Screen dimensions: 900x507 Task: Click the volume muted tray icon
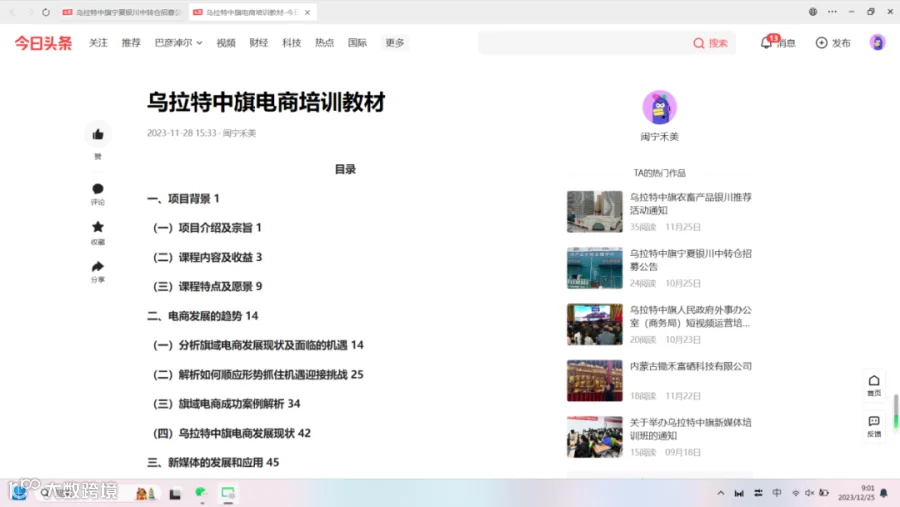(809, 493)
